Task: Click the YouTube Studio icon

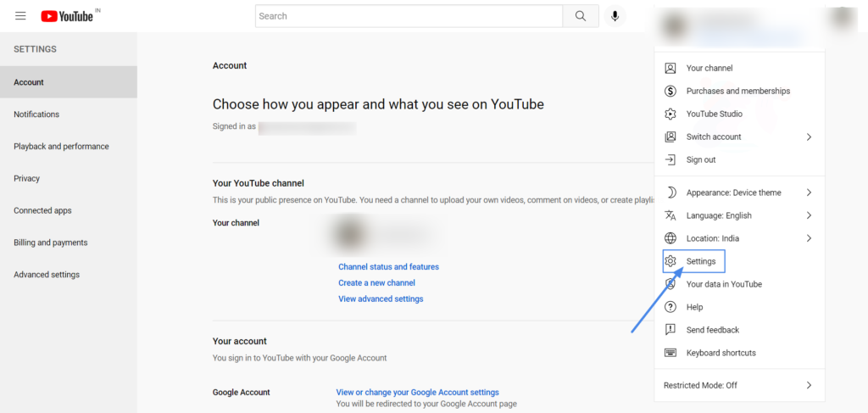Action: (670, 114)
